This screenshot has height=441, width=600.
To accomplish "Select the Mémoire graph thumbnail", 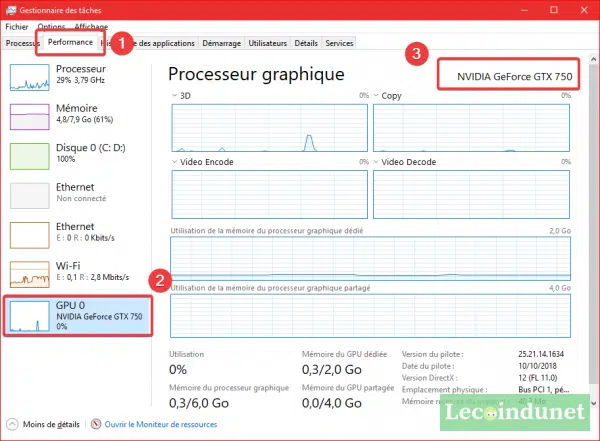I will pyautogui.click(x=29, y=117).
